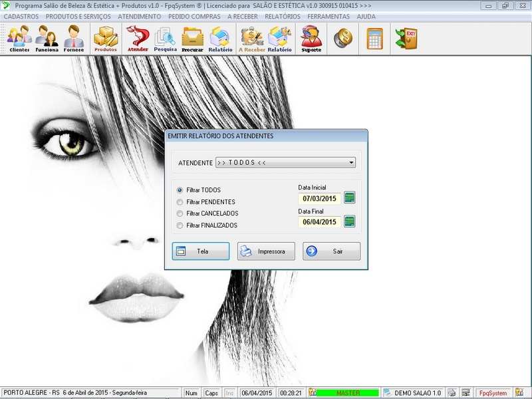Select Filtrar FINALIZADOS radio option
Screen dimensions: 532x399
click(180, 226)
